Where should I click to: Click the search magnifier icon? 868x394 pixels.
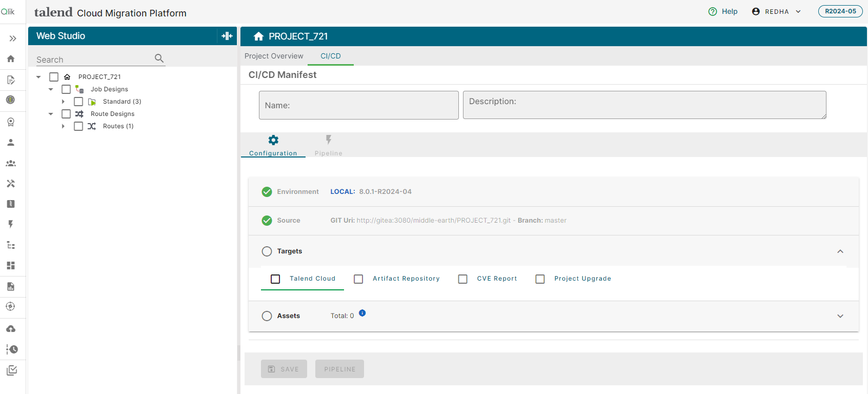[159, 58]
